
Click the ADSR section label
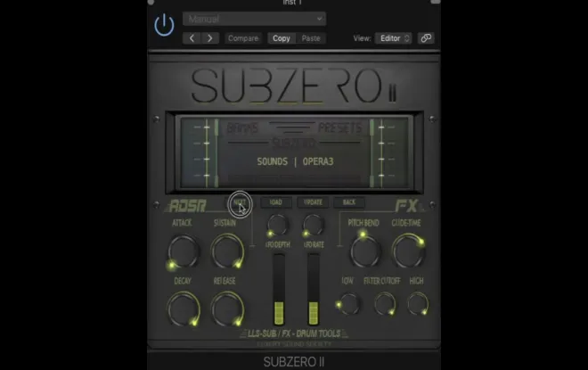click(x=187, y=206)
